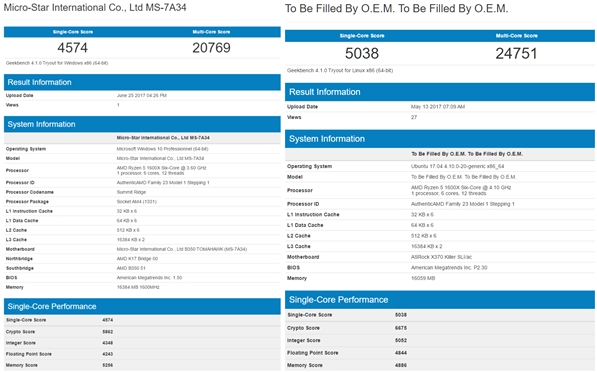597x373 pixels.
Task: Click the Memory Score value 5256
Action: tap(108, 365)
